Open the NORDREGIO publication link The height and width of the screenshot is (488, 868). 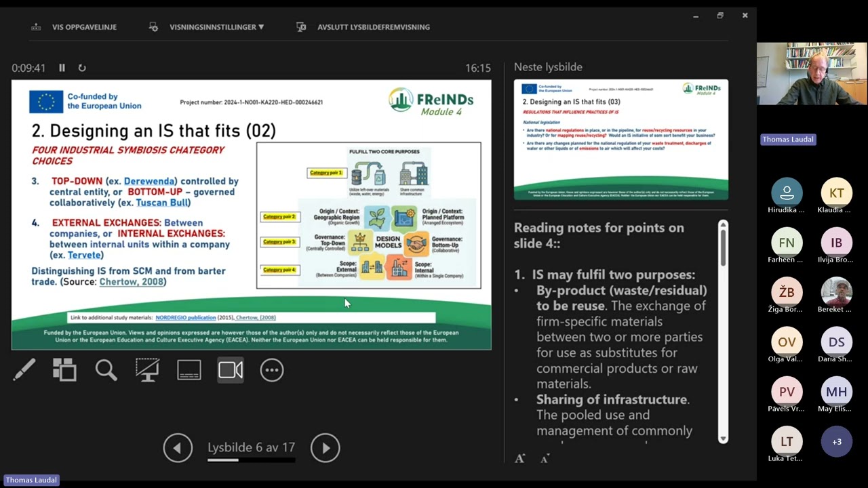pos(185,318)
